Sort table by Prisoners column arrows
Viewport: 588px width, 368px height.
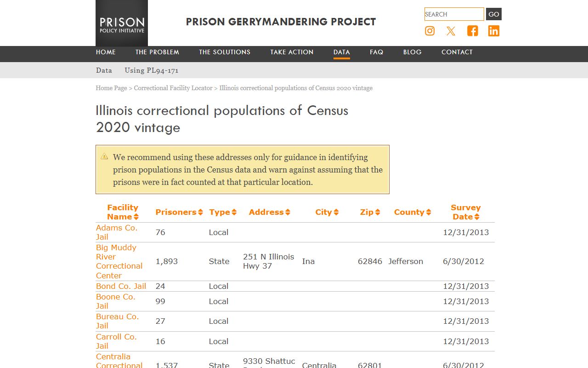200,212
